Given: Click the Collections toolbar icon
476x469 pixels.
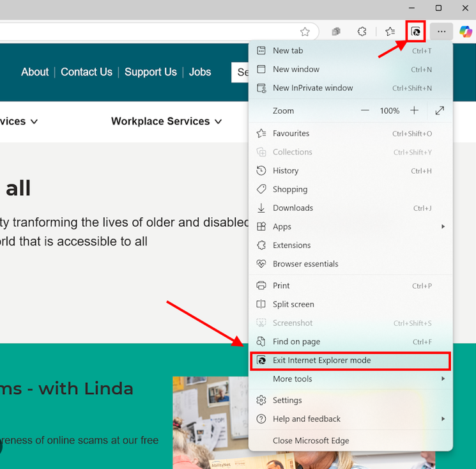Looking at the screenshot, I should (x=335, y=31).
